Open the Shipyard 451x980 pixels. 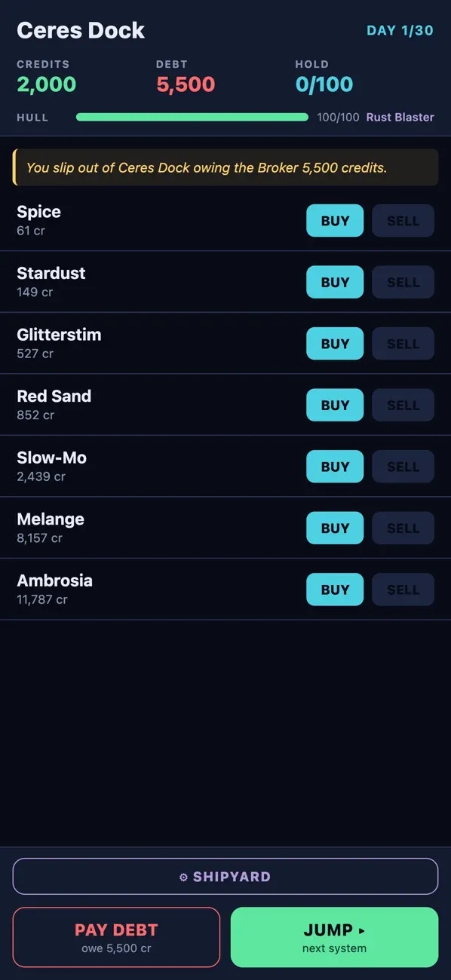pyautogui.click(x=226, y=877)
